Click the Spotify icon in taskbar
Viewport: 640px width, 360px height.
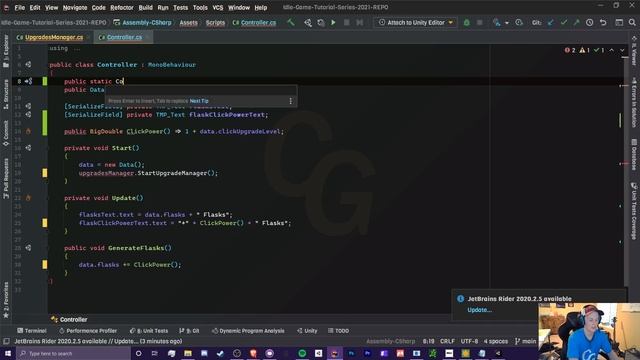pyautogui.click(x=302, y=353)
